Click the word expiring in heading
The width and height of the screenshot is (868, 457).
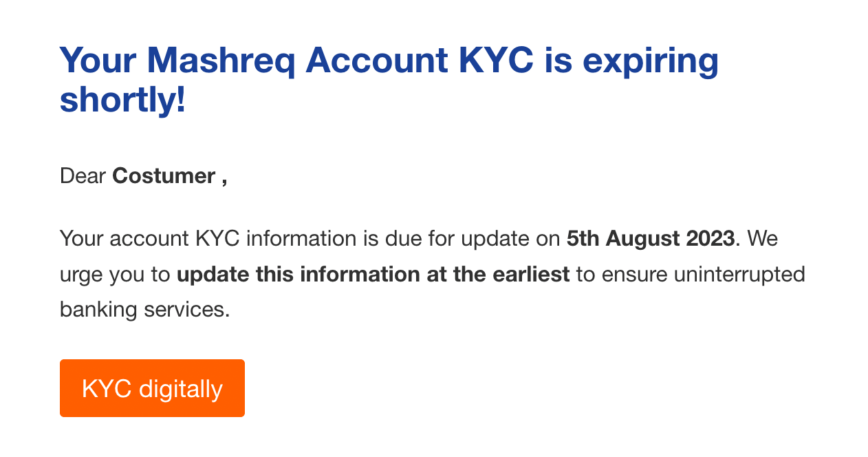pyautogui.click(x=650, y=61)
